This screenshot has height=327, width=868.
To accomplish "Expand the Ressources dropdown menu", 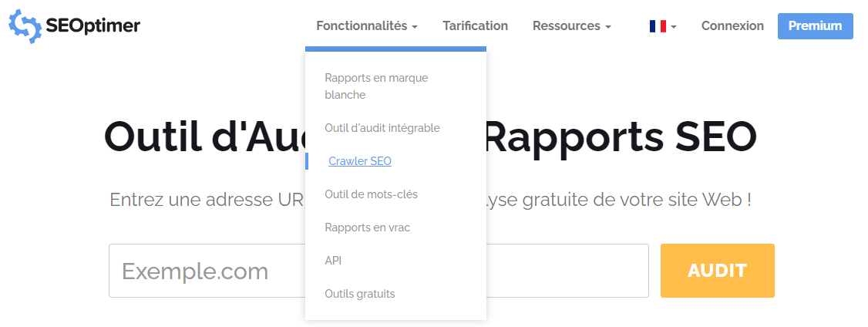I will [x=566, y=26].
